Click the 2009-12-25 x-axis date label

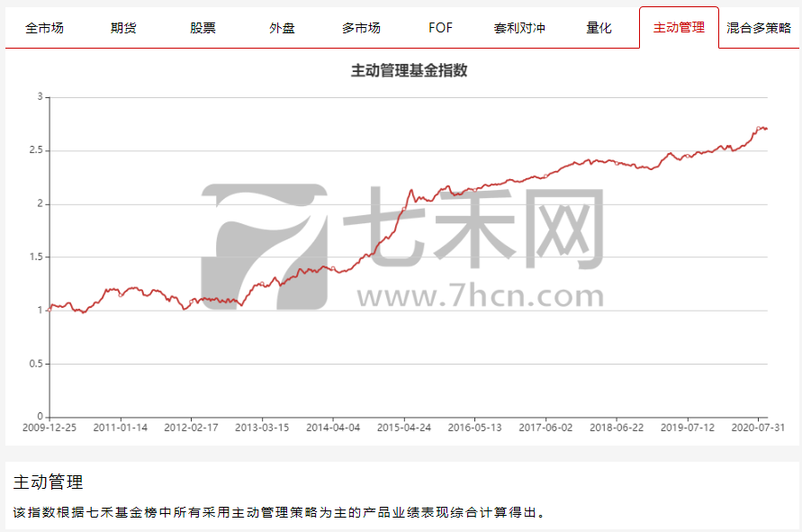tap(50, 428)
